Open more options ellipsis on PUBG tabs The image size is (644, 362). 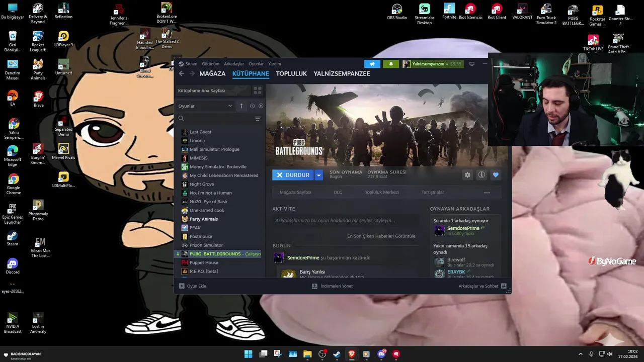click(487, 193)
